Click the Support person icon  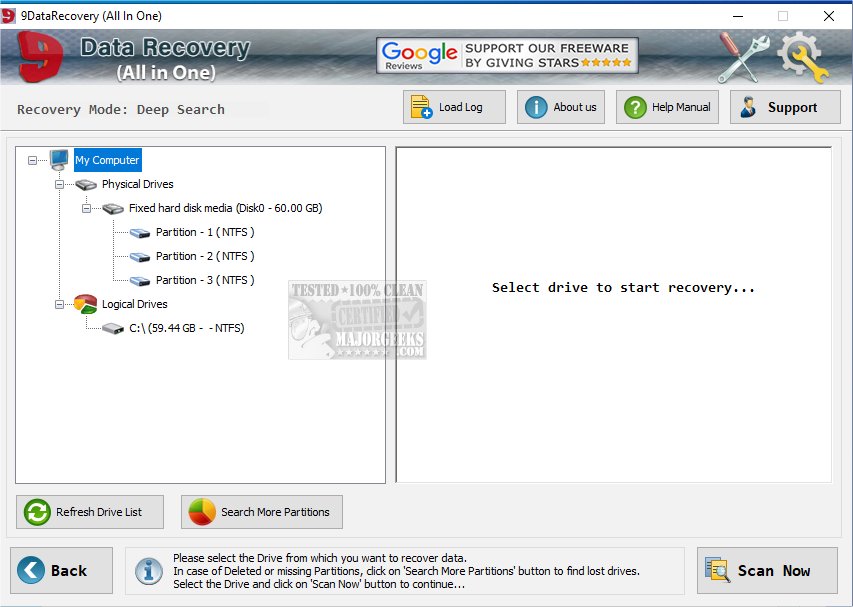point(748,107)
